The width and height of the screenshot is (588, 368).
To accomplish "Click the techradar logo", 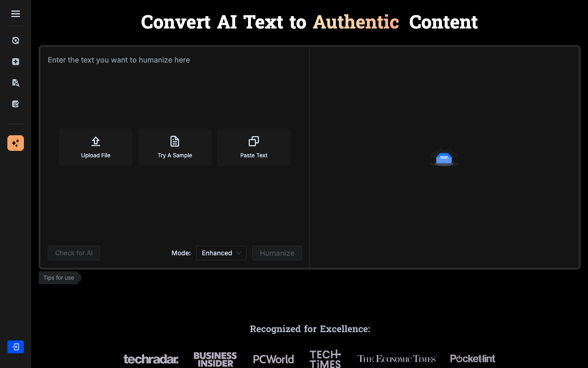I will pos(151,359).
